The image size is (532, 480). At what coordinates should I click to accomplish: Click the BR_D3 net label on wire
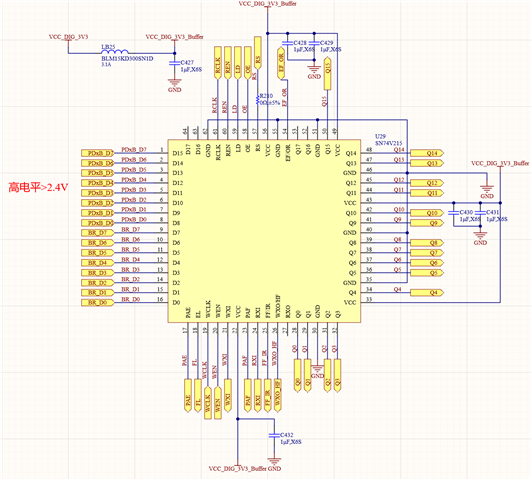(131, 269)
